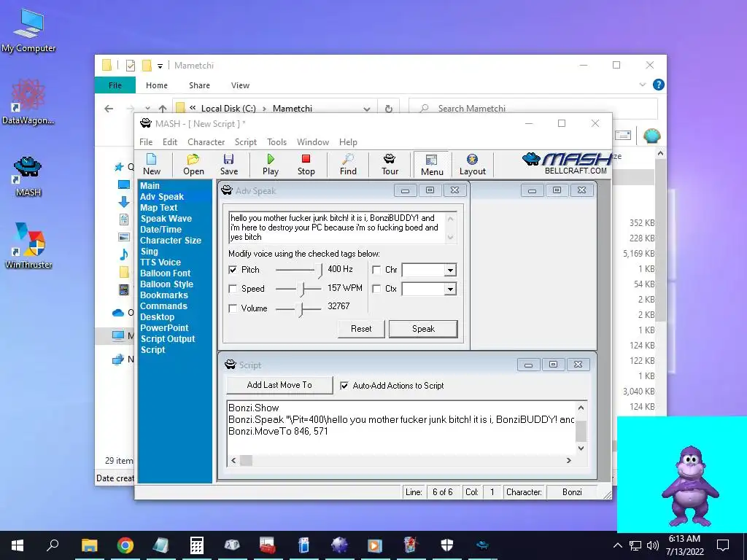747x560 pixels.
Task: Uncheck the Pitch checkbox
Action: [233, 270]
